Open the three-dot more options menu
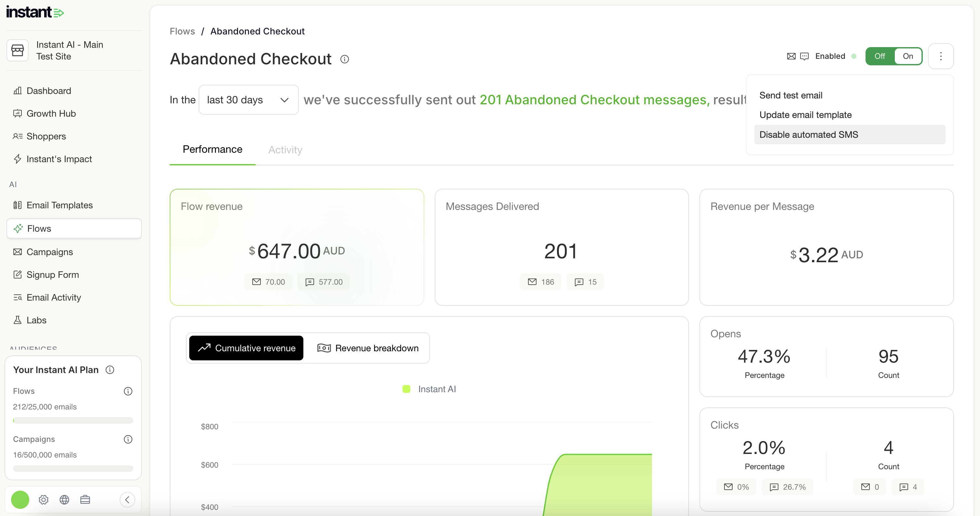980x516 pixels. point(940,56)
